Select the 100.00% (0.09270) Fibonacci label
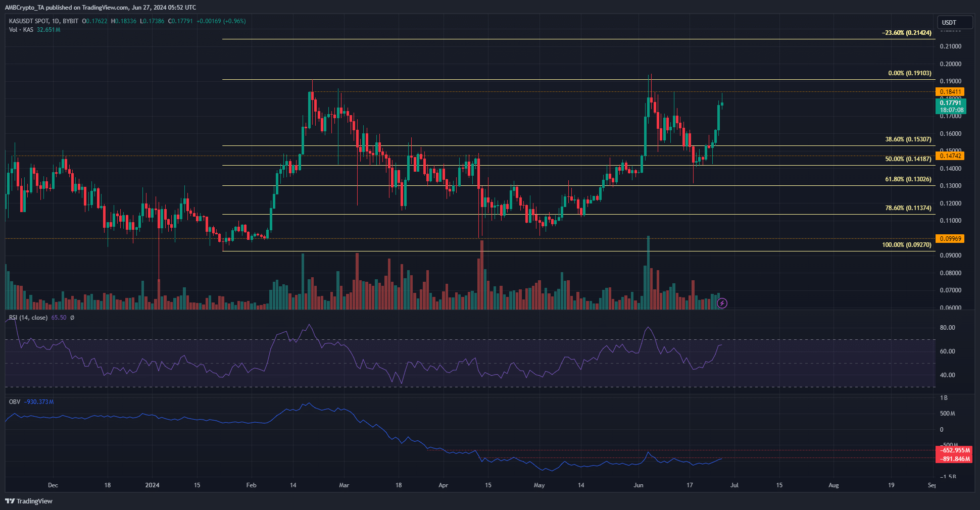Screen dimensions: 980x510 (907, 245)
